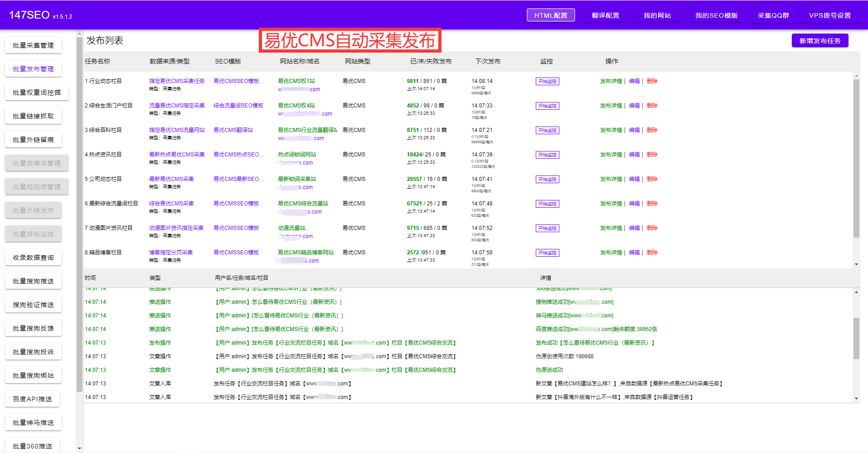This screenshot has width=868, height=453.
Task: Open 指定易优CMS采集任务 source link
Action: click(177, 81)
